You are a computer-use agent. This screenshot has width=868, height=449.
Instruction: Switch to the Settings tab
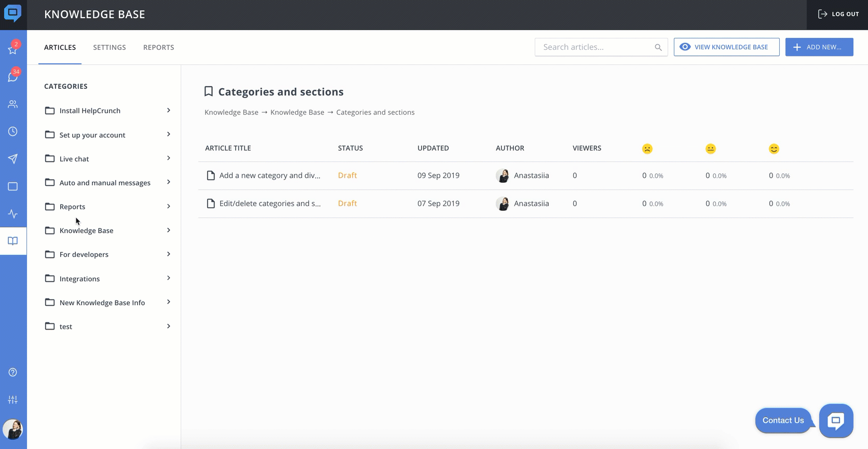tap(110, 47)
